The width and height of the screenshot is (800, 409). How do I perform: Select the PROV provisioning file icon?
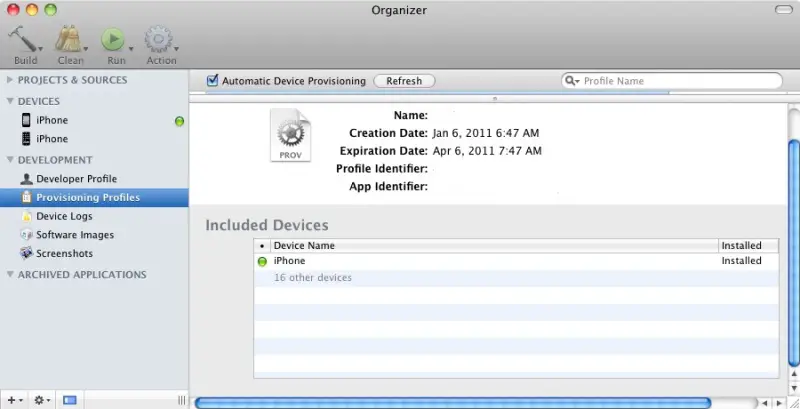pos(291,135)
